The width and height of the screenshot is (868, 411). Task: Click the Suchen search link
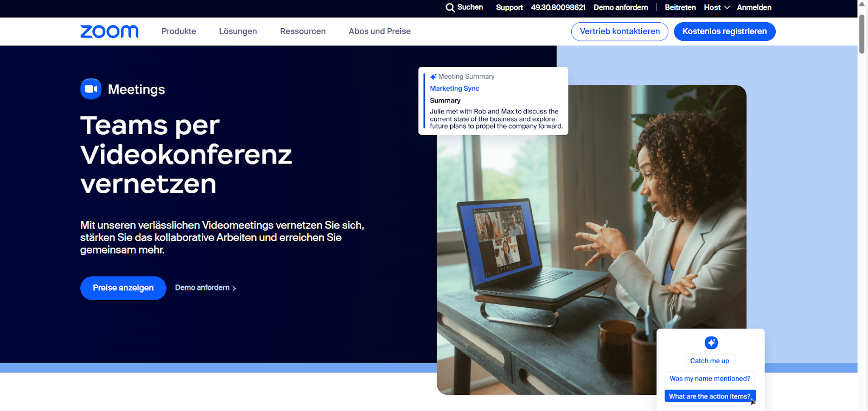470,7
